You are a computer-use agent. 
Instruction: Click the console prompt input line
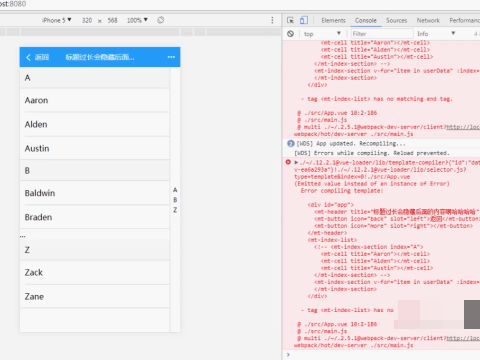pyautogui.click(x=383, y=354)
